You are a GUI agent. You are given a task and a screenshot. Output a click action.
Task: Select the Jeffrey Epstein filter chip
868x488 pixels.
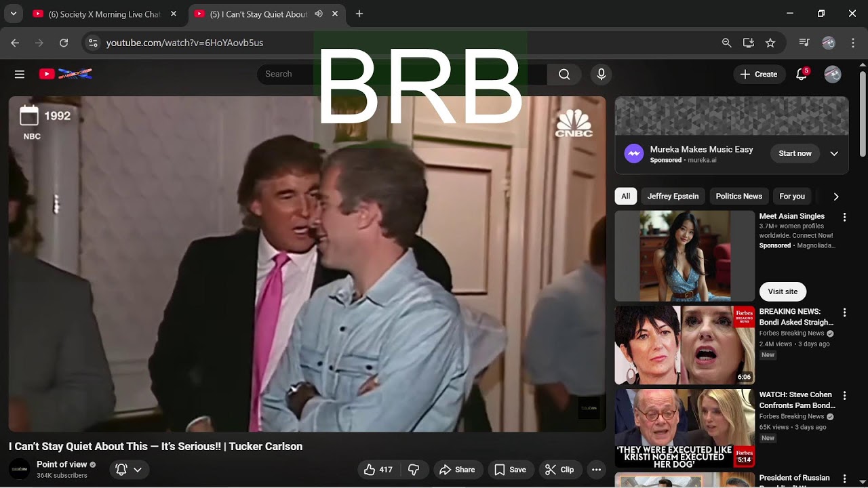click(x=673, y=197)
